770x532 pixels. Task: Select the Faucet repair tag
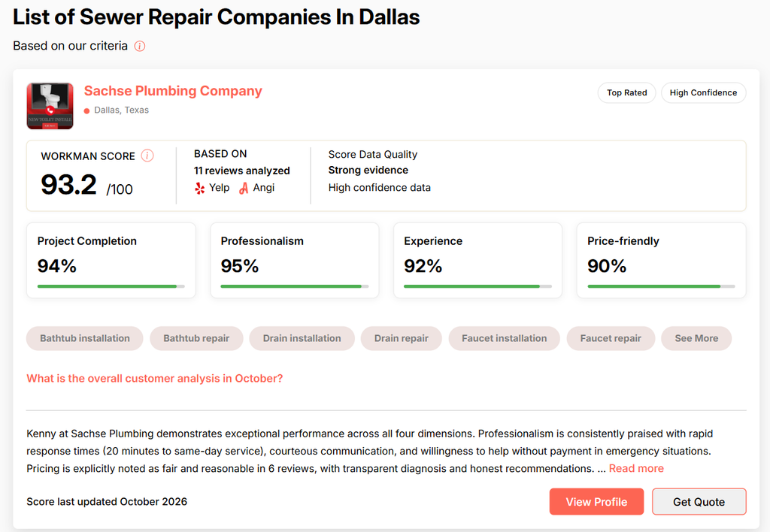point(611,338)
